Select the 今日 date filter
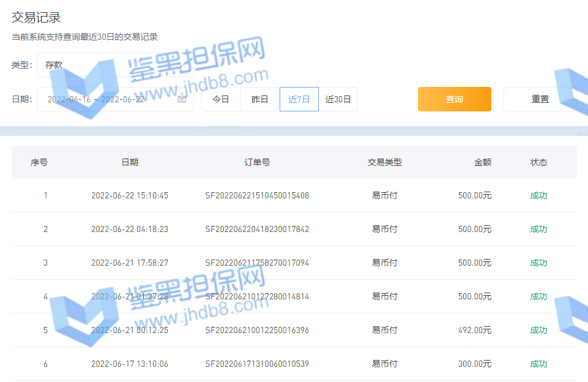The width and height of the screenshot is (588, 382). [x=221, y=99]
